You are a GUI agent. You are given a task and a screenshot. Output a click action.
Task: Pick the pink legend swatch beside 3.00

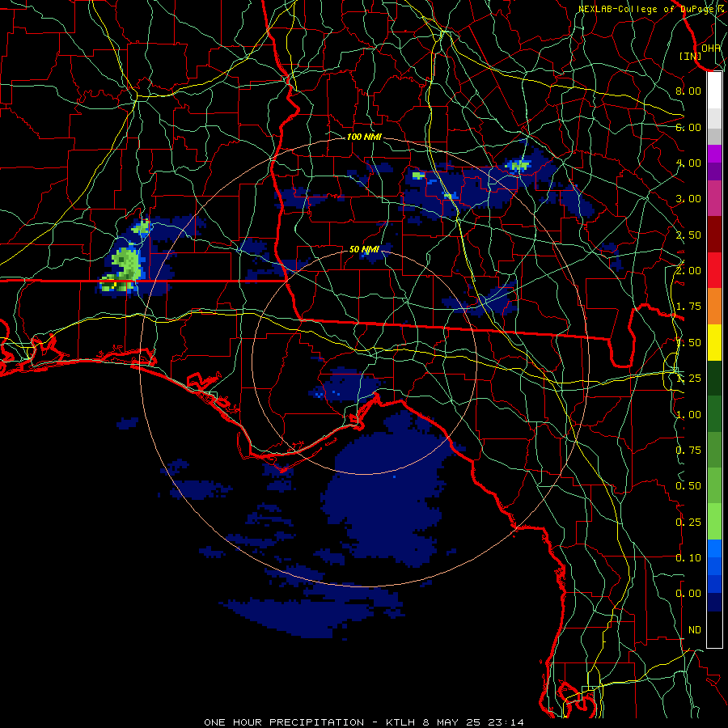click(x=714, y=198)
